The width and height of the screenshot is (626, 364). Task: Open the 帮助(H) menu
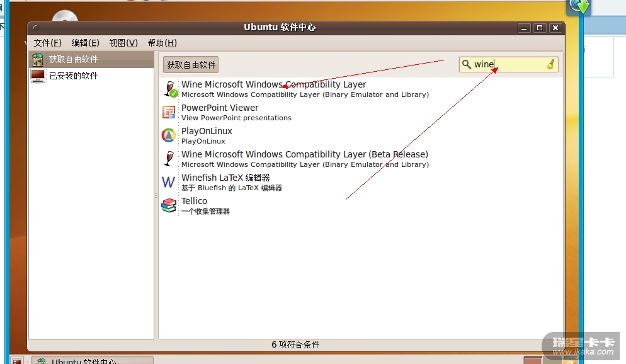coord(162,43)
